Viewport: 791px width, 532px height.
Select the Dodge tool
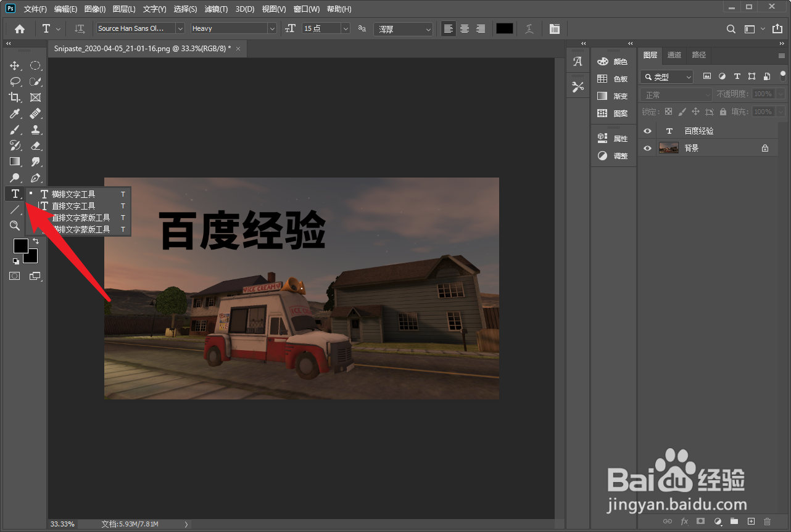tap(15, 178)
